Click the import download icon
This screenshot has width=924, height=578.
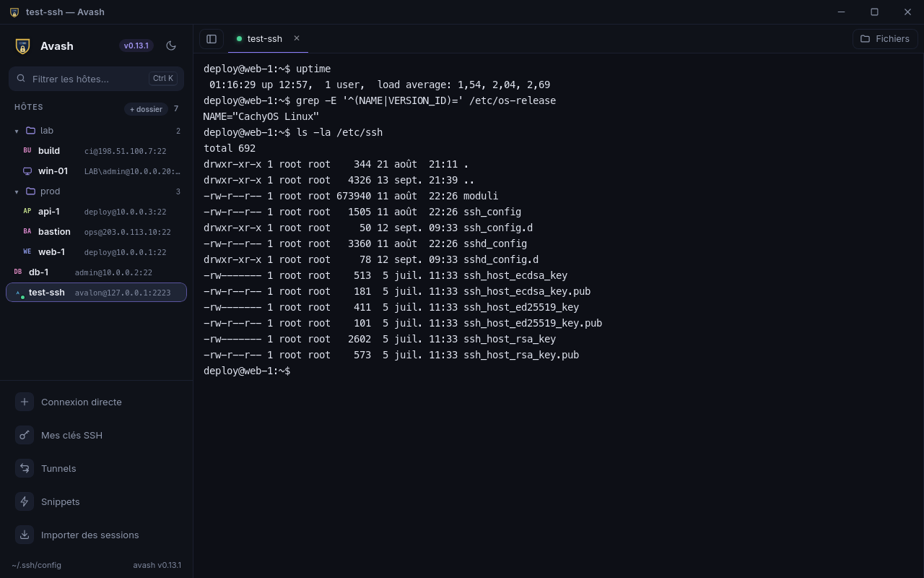click(x=25, y=535)
